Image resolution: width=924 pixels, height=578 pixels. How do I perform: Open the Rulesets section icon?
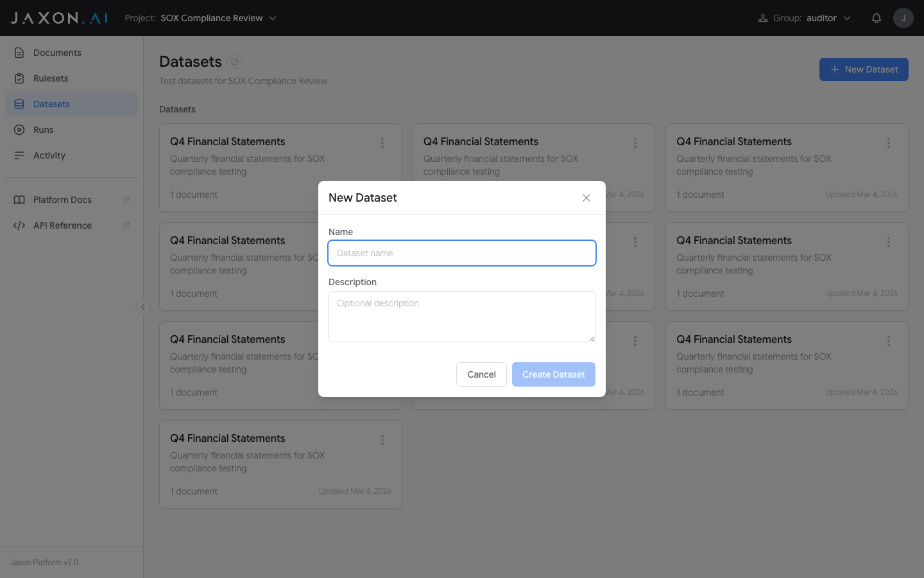click(x=20, y=78)
